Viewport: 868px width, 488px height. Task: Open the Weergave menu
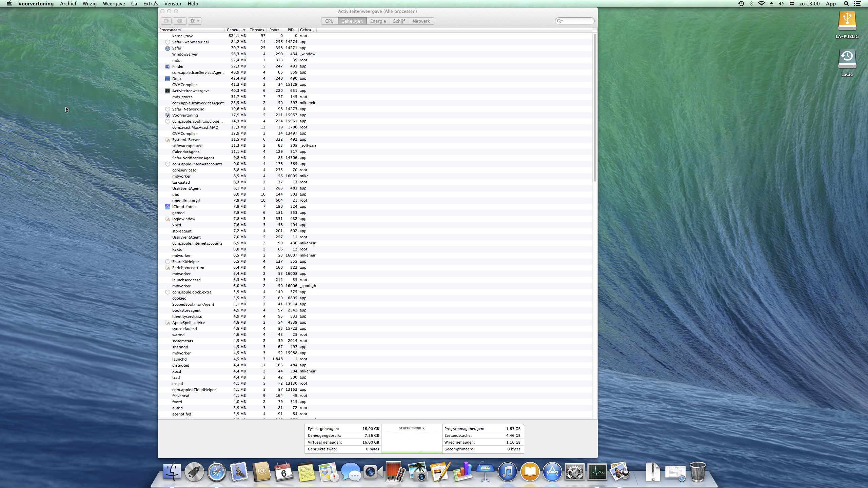tap(114, 4)
